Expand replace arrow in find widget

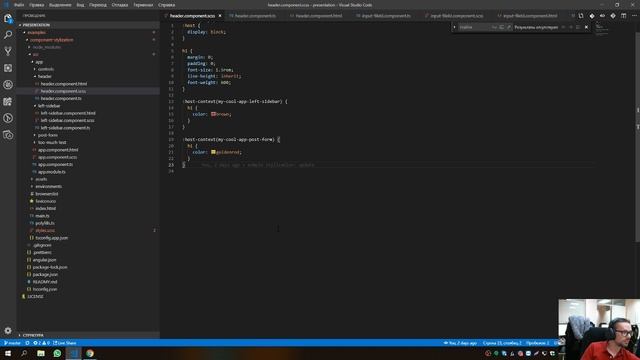pos(454,27)
